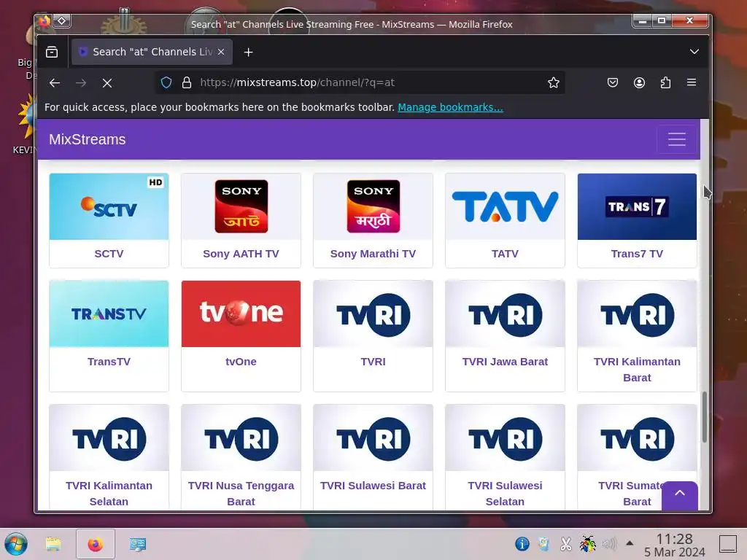Click the Sony Marathi TV title
The image size is (747, 560).
(x=373, y=254)
